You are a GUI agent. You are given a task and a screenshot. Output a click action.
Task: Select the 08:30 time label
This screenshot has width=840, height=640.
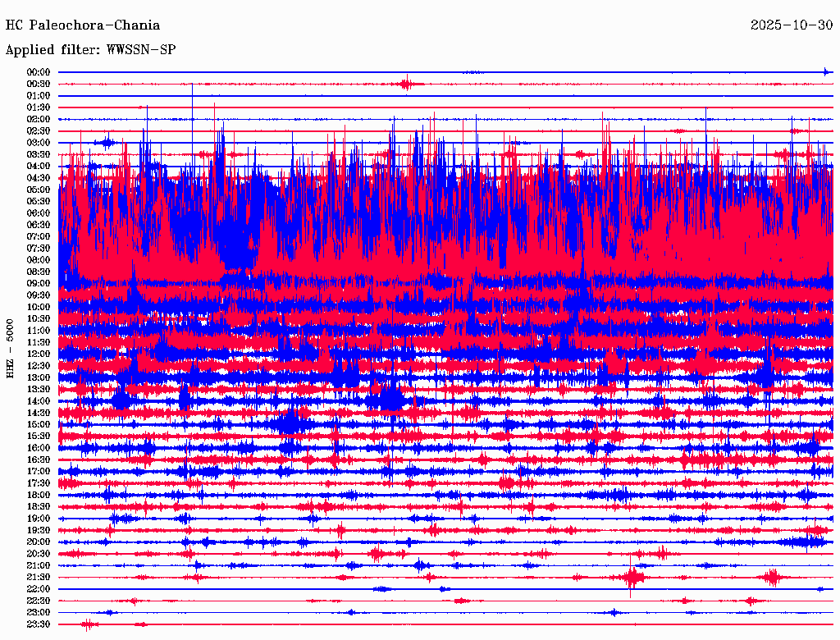click(39, 272)
